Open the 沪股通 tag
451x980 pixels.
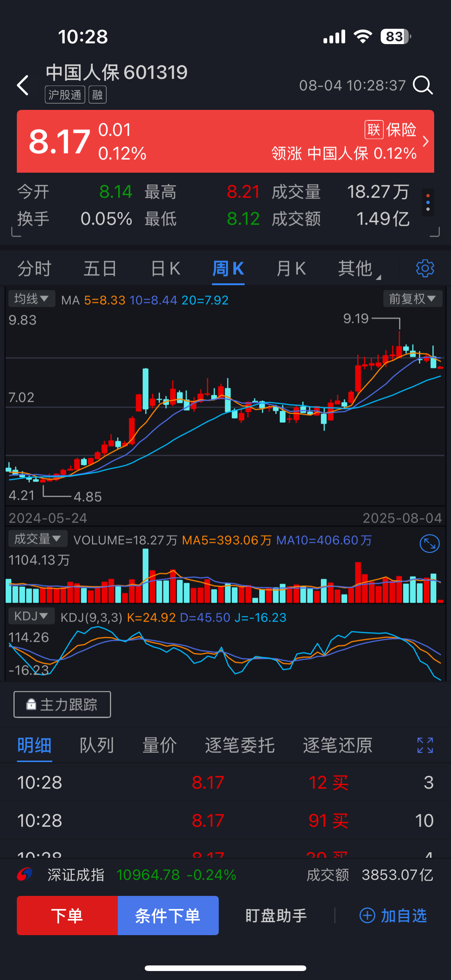(65, 95)
